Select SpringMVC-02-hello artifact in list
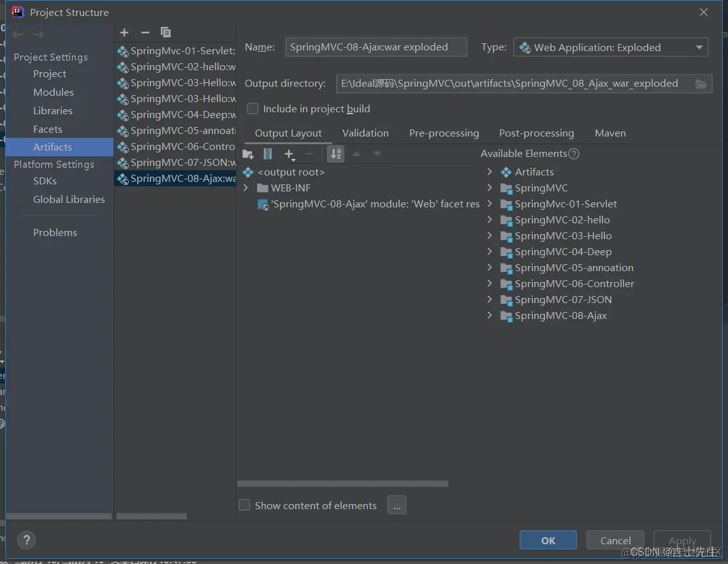 click(175, 67)
